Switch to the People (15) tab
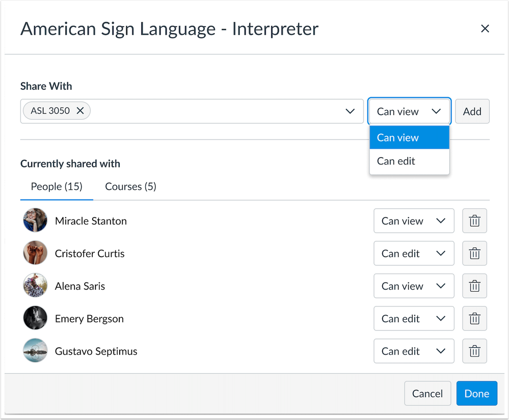The width and height of the screenshot is (509, 420). [x=57, y=186]
